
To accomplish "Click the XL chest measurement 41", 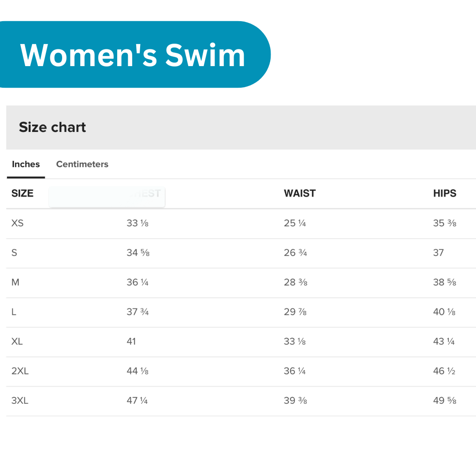I will click(131, 342).
